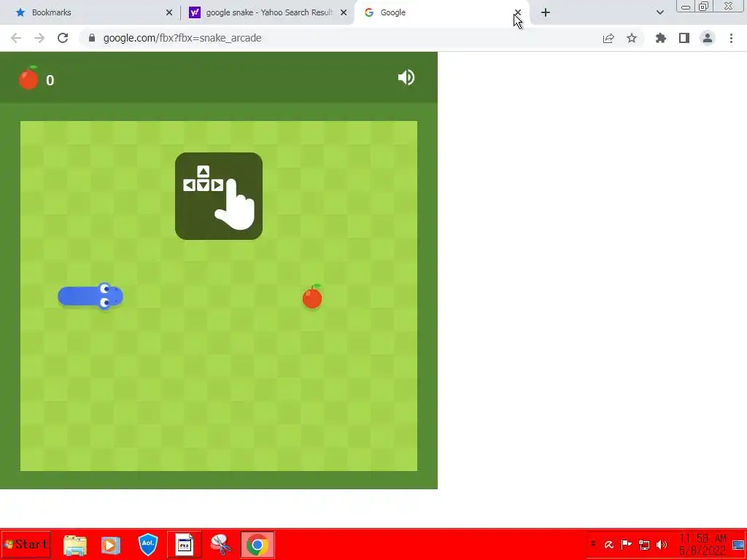Open the profile account menu

(708, 38)
